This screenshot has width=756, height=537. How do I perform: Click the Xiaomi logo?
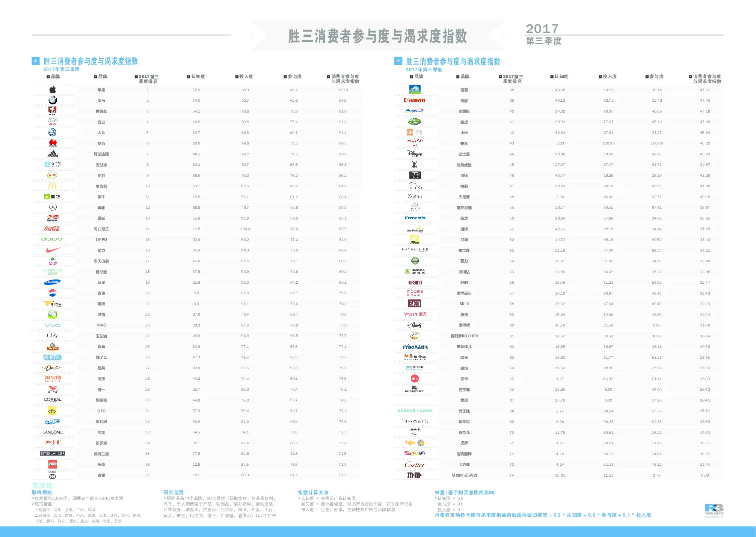(x=415, y=132)
